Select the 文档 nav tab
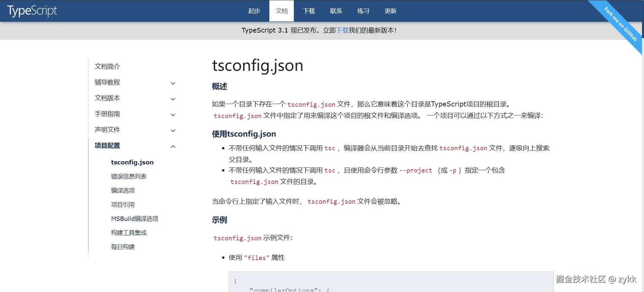Image resolution: width=644 pixels, height=292 pixels. [281, 11]
